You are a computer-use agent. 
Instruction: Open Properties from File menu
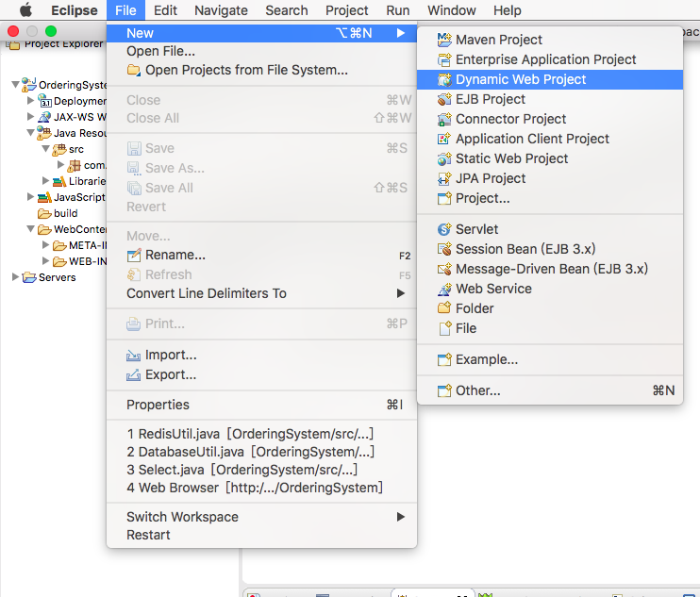pyautogui.click(x=261, y=405)
